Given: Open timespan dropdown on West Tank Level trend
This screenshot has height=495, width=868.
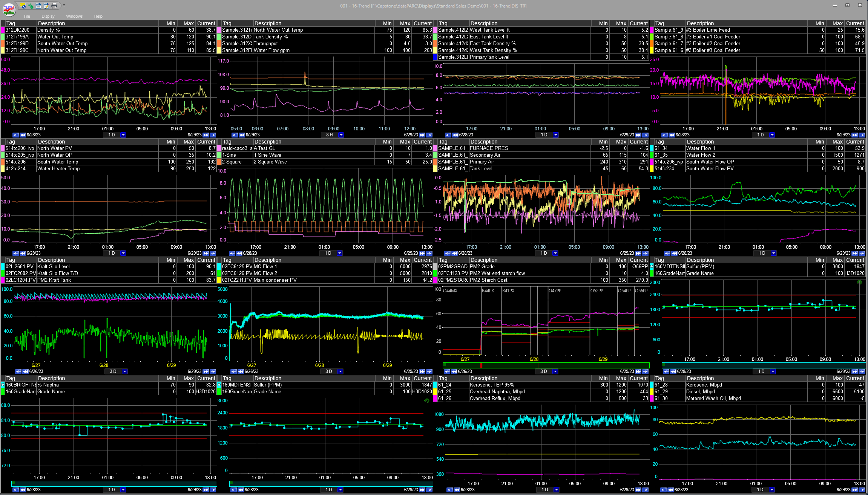Looking at the screenshot, I should [556, 135].
